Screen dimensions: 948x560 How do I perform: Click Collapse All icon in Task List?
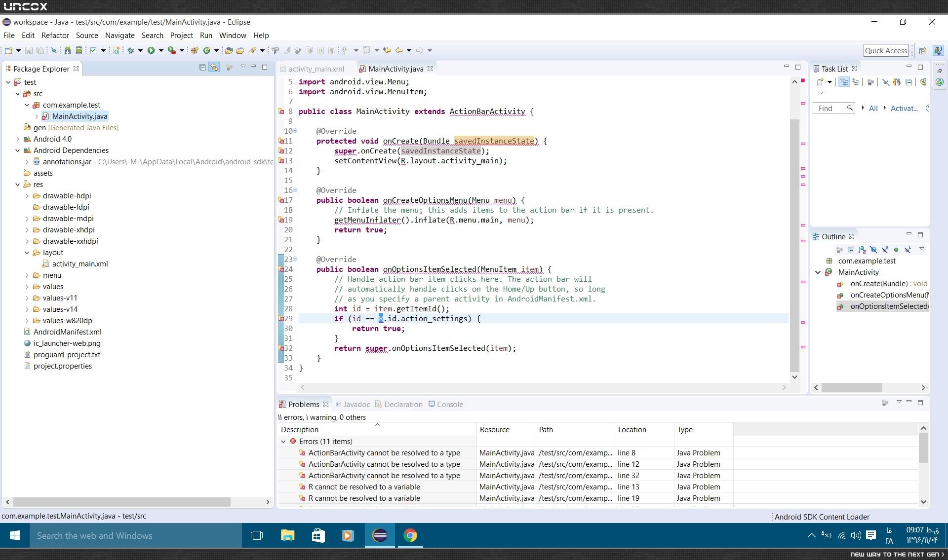(x=908, y=82)
